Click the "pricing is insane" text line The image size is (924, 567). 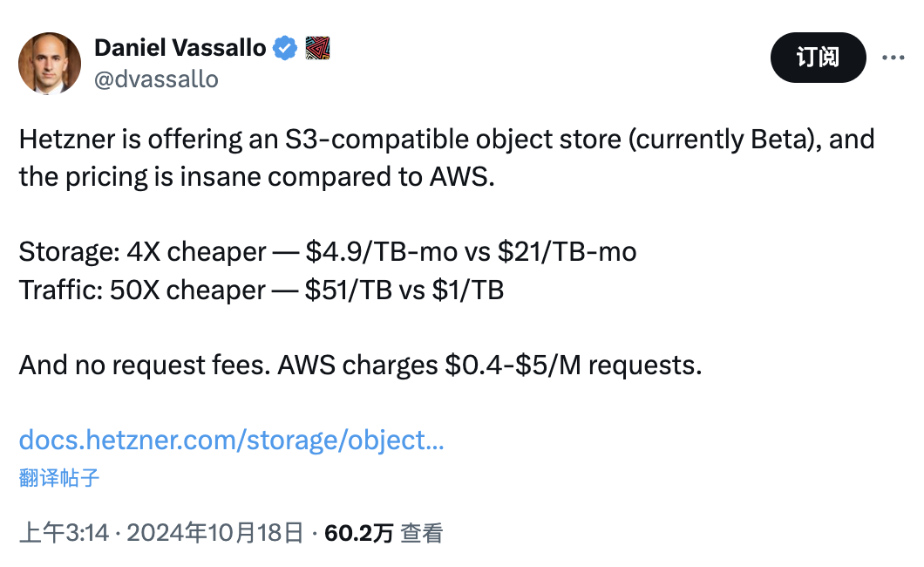click(x=256, y=177)
